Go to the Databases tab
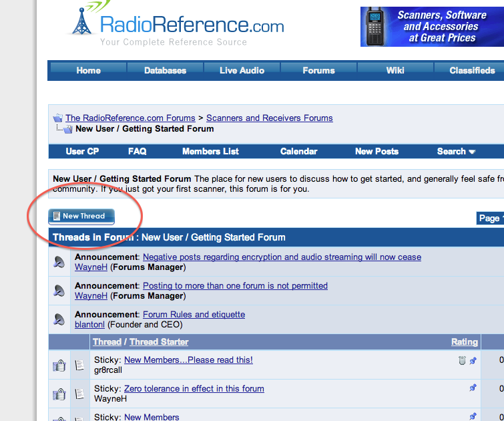Image resolution: width=504 pixels, height=421 pixels. [165, 70]
